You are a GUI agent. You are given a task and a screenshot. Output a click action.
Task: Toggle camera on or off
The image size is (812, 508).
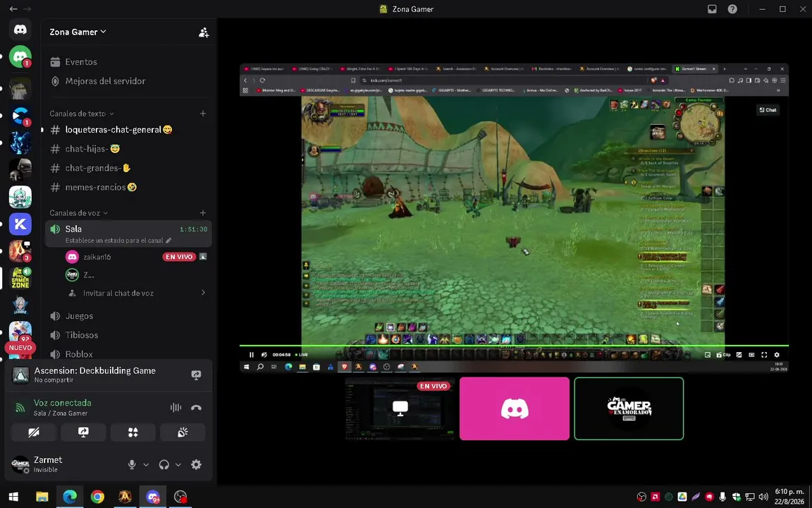(34, 433)
